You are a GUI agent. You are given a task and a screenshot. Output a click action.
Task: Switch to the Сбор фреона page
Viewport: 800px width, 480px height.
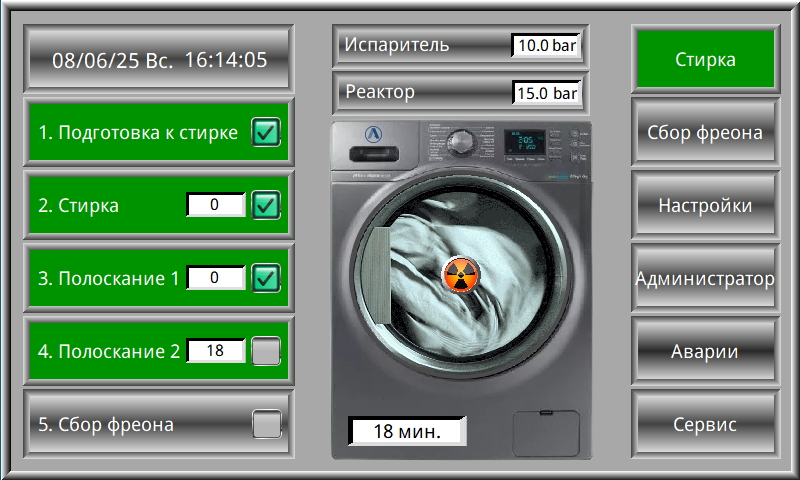[705, 132]
